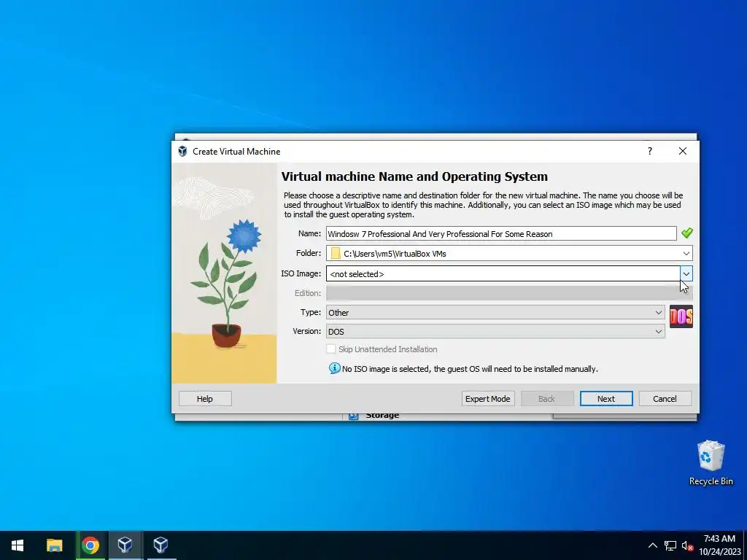Click 'No ISO image is selected' message text

470,369
